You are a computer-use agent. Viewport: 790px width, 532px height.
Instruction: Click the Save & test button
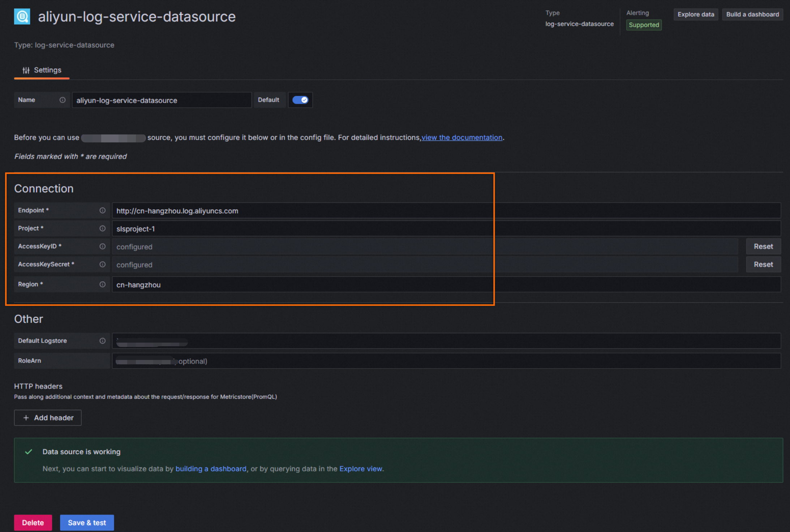(87, 523)
